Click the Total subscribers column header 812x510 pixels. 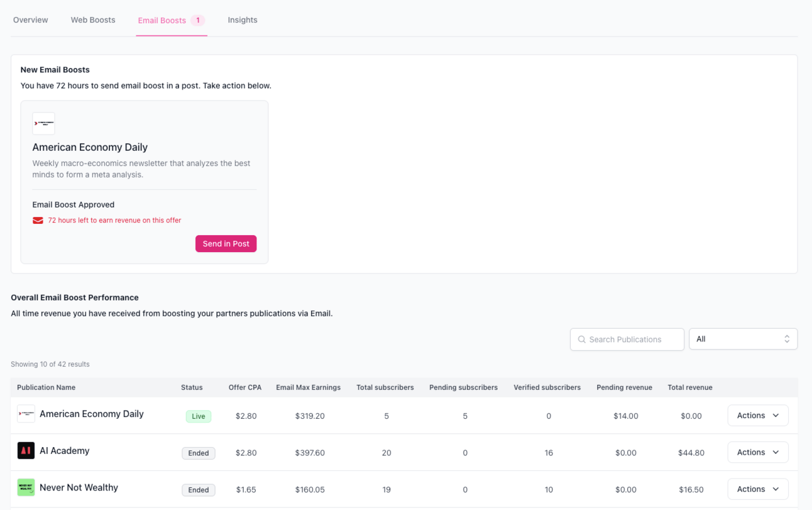click(385, 387)
